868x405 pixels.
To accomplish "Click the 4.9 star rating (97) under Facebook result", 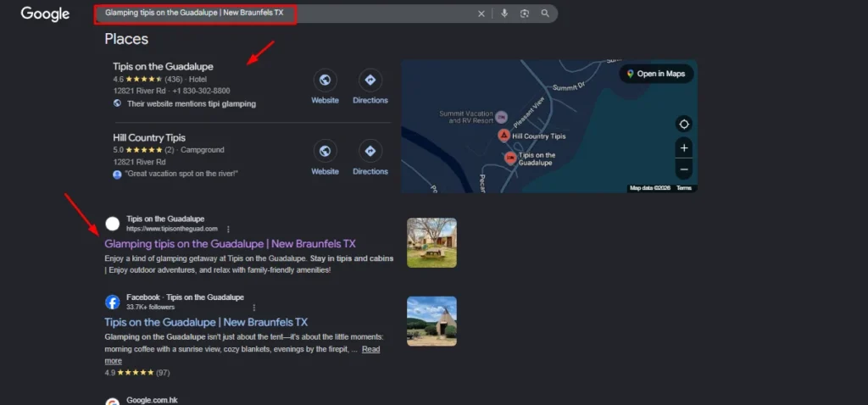I will [x=137, y=373].
